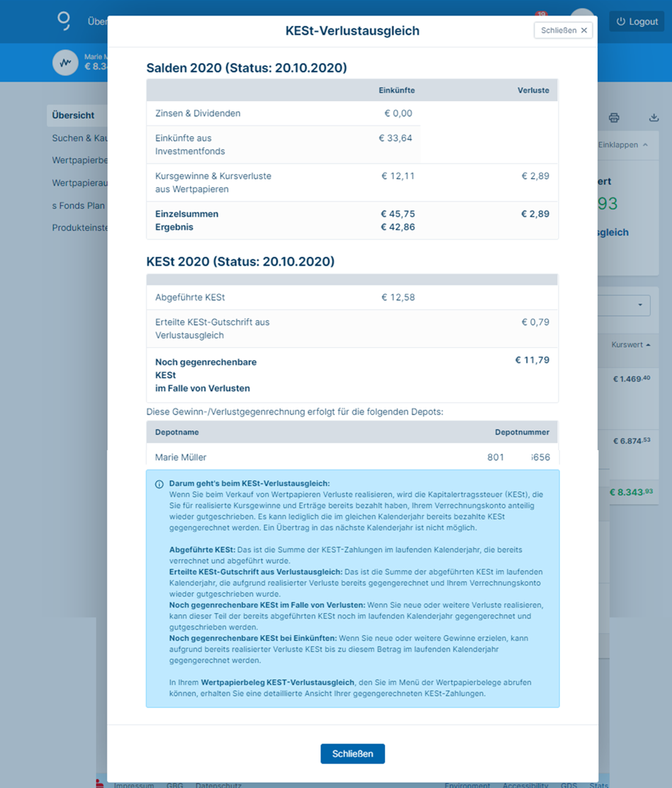This screenshot has height=788, width=672.
Task: Click the € 45,75 Einzelsummen value
Action: [x=398, y=214]
